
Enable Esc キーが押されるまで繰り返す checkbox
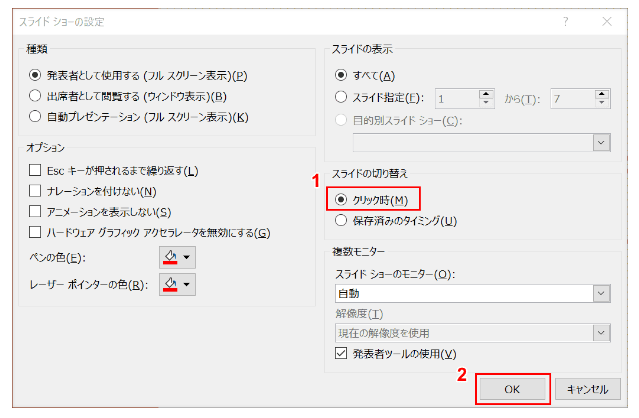(36, 171)
